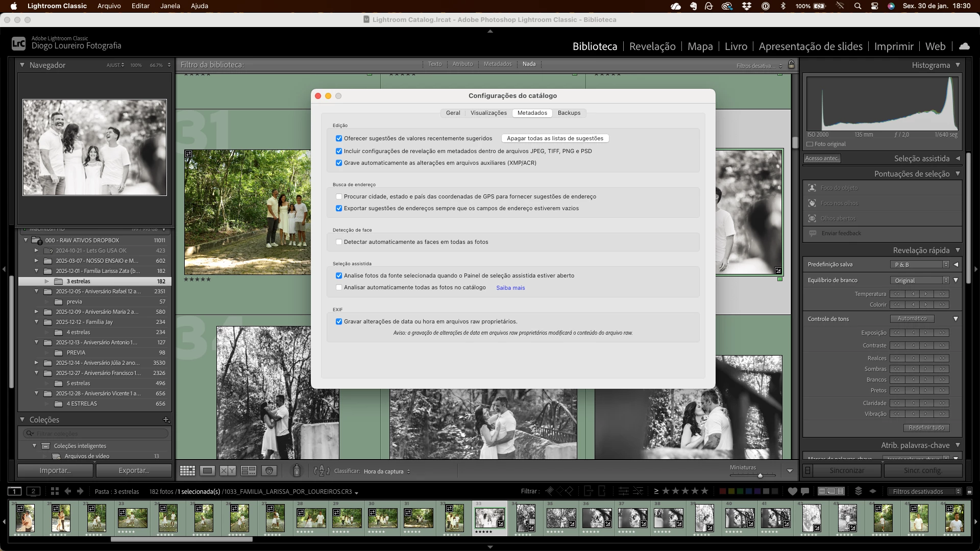Viewport: 980px width, 551px height.
Task: Open saved preset P & B dropdown
Action: pos(920,264)
